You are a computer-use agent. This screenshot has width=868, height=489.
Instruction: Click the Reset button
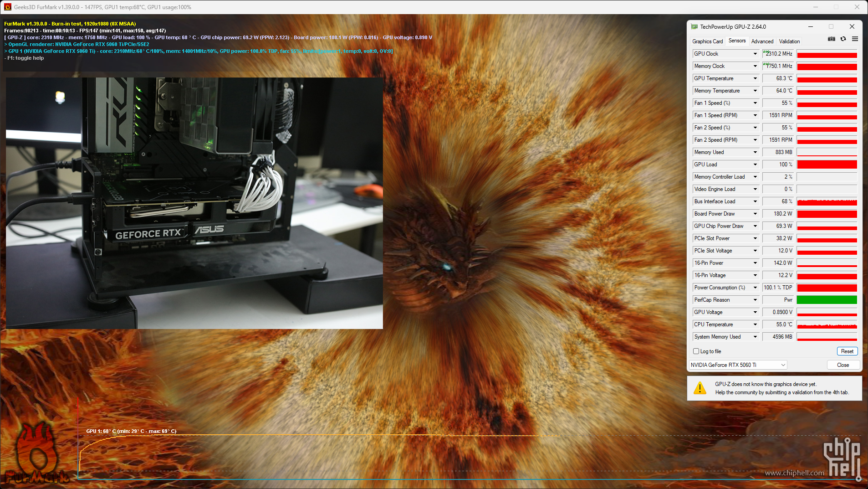point(847,351)
